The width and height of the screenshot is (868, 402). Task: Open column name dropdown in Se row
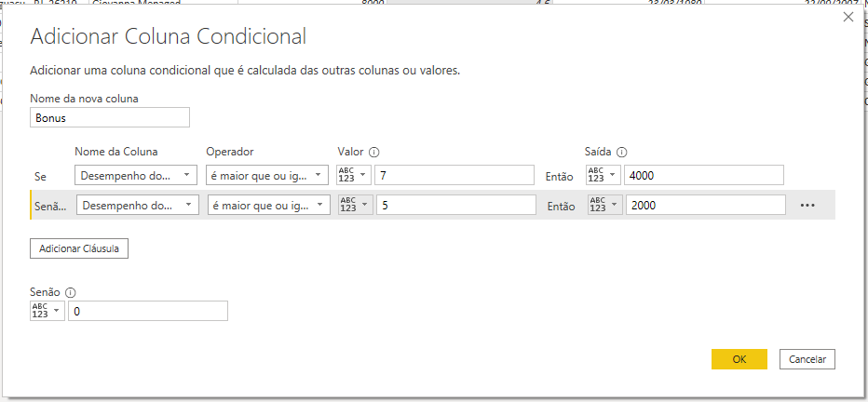coord(136,175)
